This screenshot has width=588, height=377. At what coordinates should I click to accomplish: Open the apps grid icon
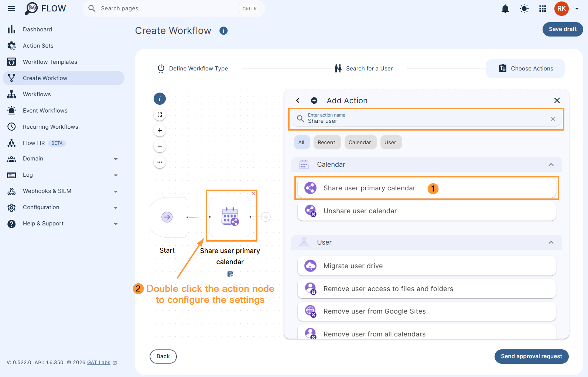[x=543, y=8]
